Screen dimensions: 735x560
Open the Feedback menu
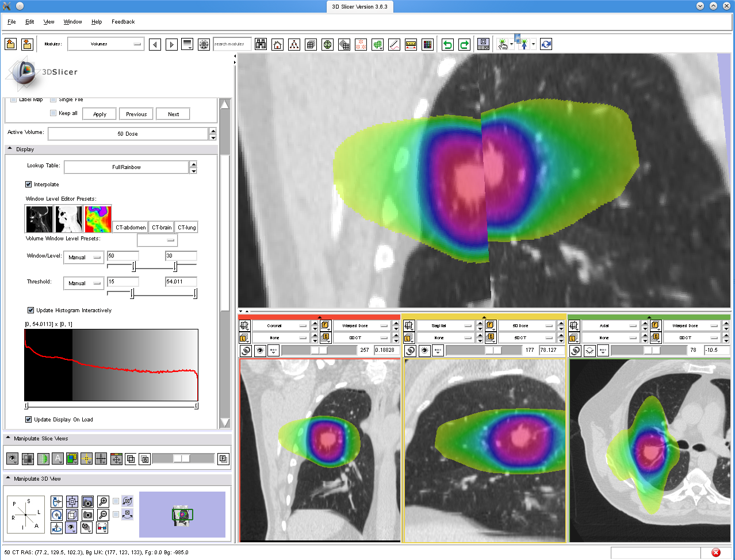(x=123, y=22)
